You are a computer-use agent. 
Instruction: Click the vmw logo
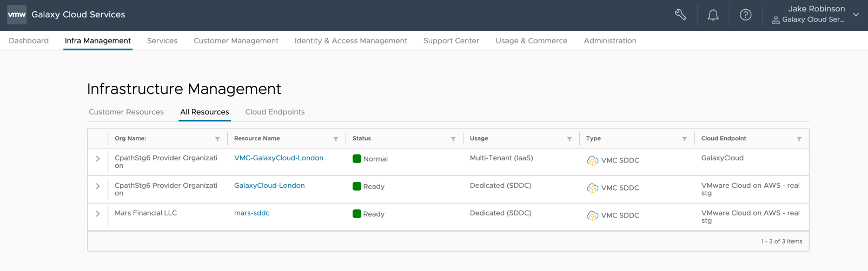click(x=17, y=15)
